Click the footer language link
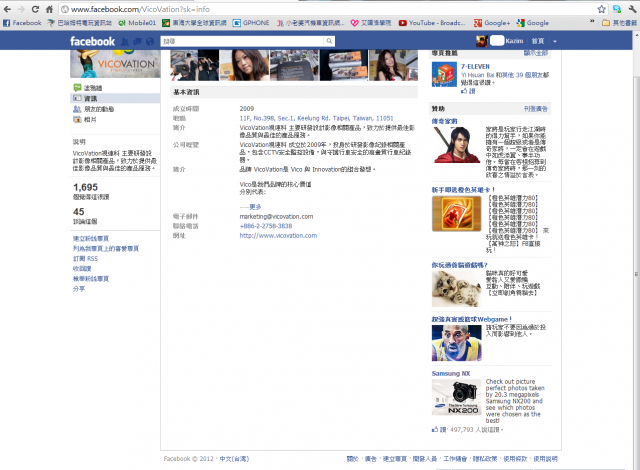The height and width of the screenshot is (470, 640). coord(234,459)
